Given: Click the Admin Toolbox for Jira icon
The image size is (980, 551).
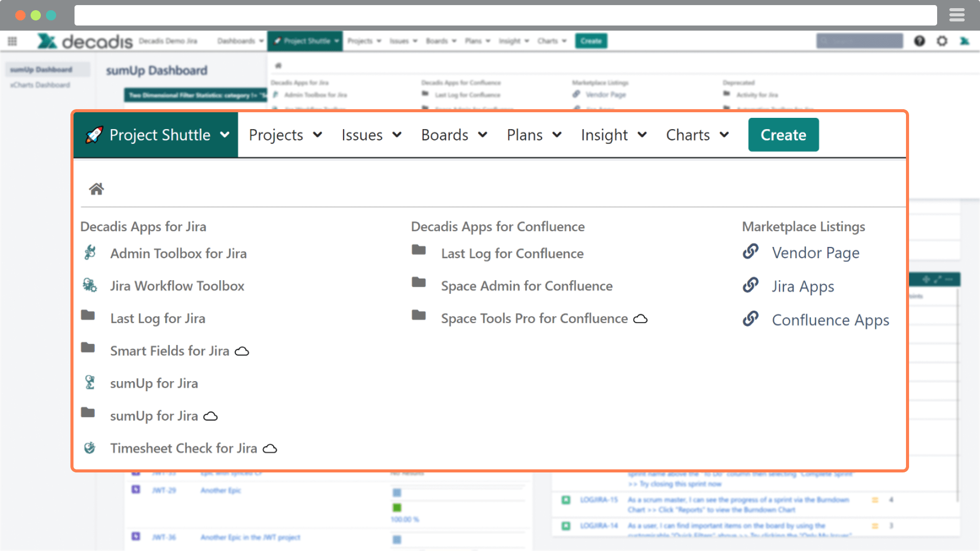Looking at the screenshot, I should 90,253.
